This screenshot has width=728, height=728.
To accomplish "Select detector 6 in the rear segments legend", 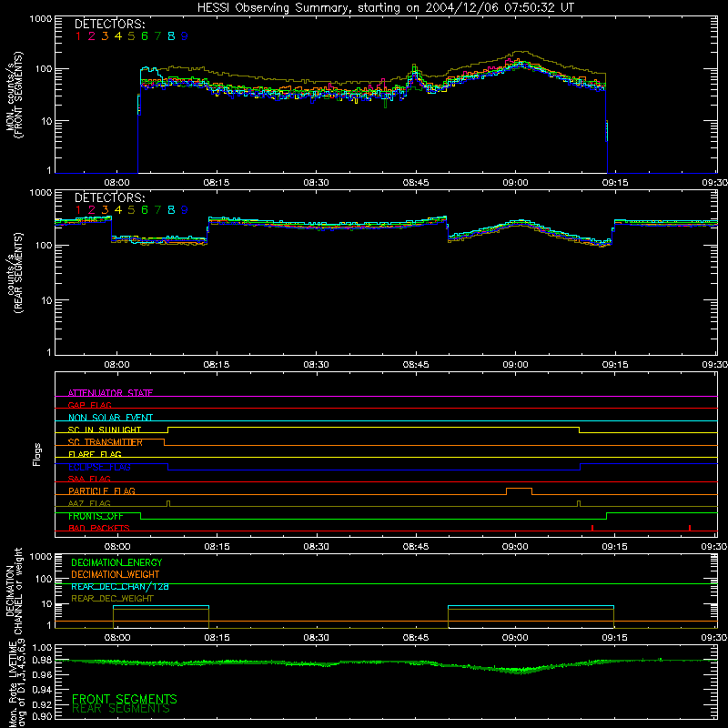I will click(x=145, y=210).
